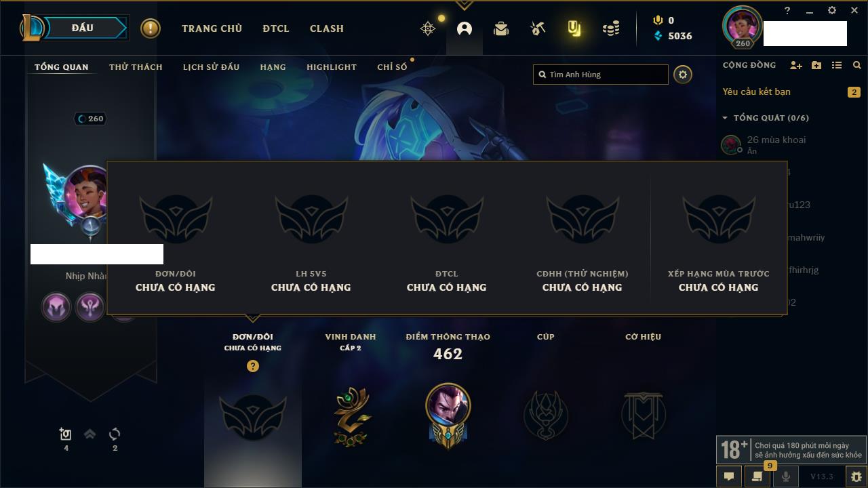Open the ĐTCL menu item
868x488 pixels.
click(x=276, y=28)
